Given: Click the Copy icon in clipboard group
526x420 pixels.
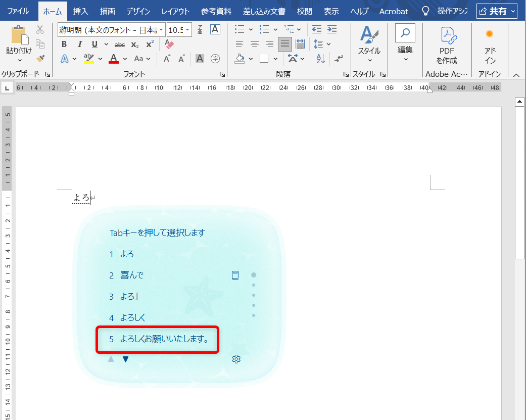Looking at the screenshot, I should (x=40, y=44).
